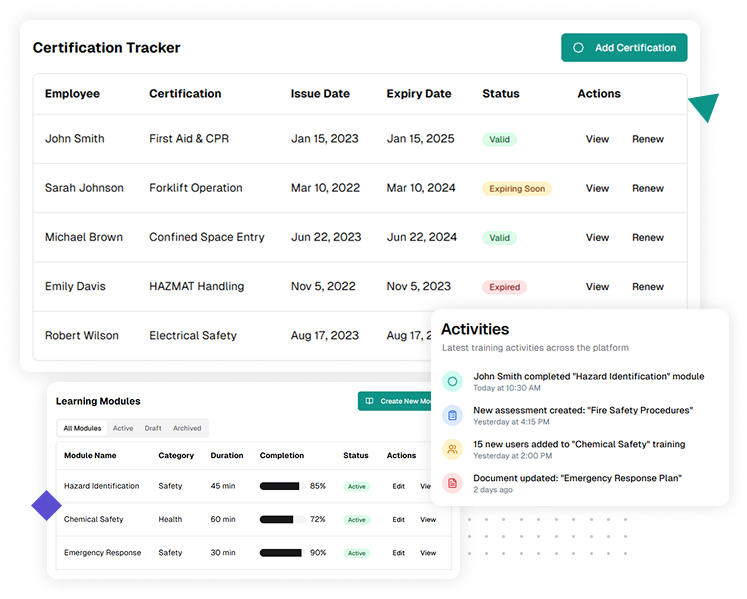
Task: Click the Emergency Response 90% progress bar
Action: (283, 553)
